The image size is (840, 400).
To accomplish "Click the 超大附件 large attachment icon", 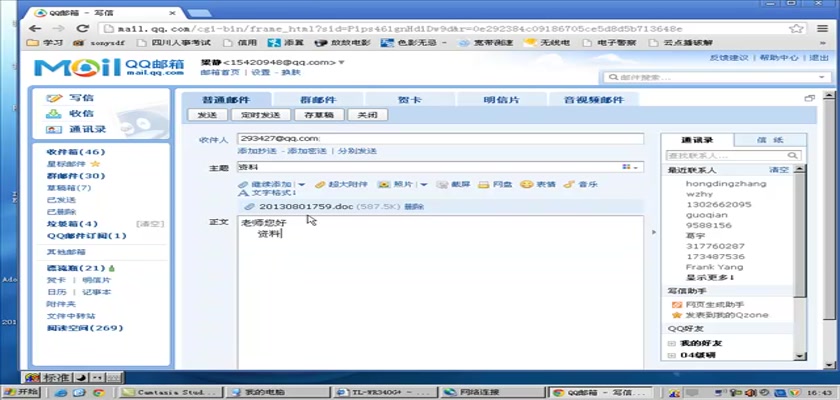I will 320,184.
